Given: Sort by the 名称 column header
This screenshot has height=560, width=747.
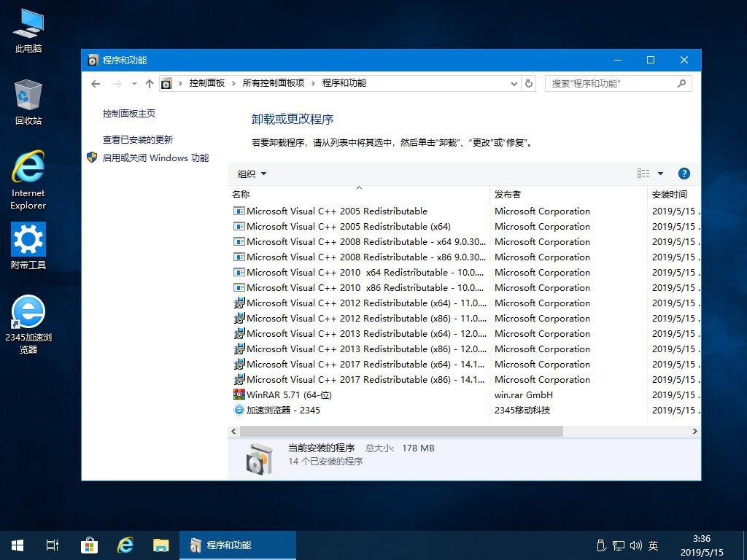Looking at the screenshot, I should click(x=359, y=194).
